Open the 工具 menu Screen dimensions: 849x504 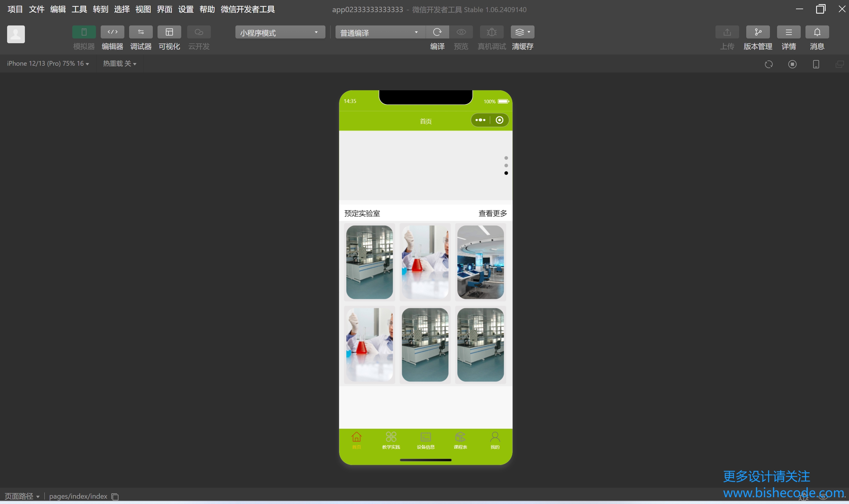pos(79,9)
